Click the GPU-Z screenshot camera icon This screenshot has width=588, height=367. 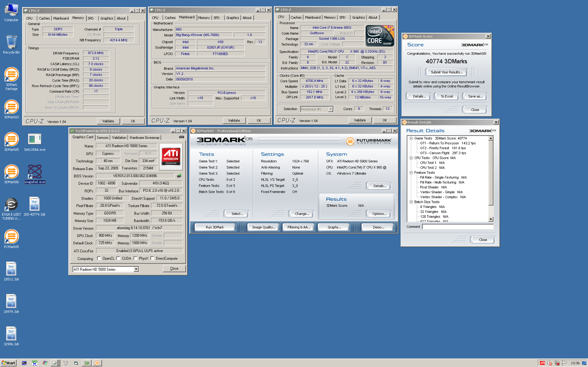(182, 137)
